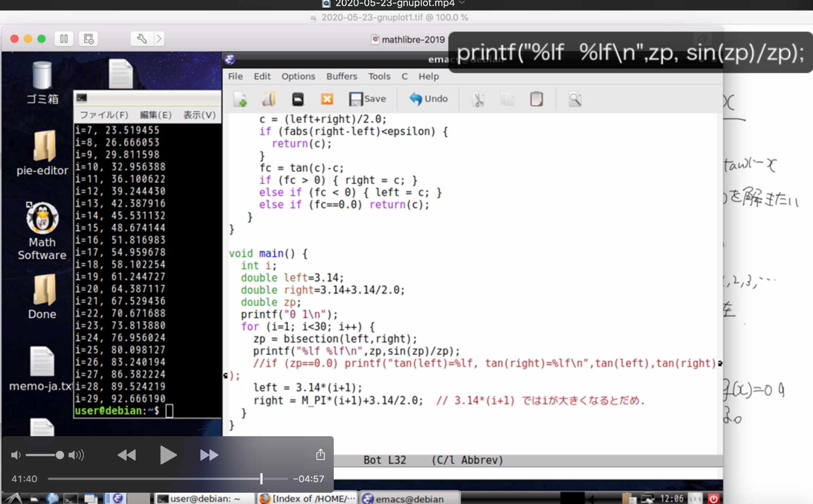Click the scissors Cut icon in Emacs
Image resolution: width=813 pixels, height=504 pixels.
[x=478, y=99]
